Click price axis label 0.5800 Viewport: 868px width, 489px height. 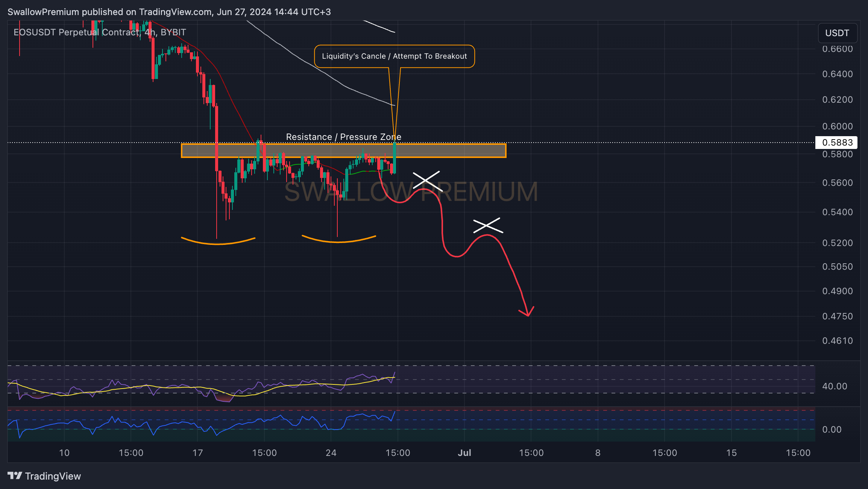coord(838,154)
